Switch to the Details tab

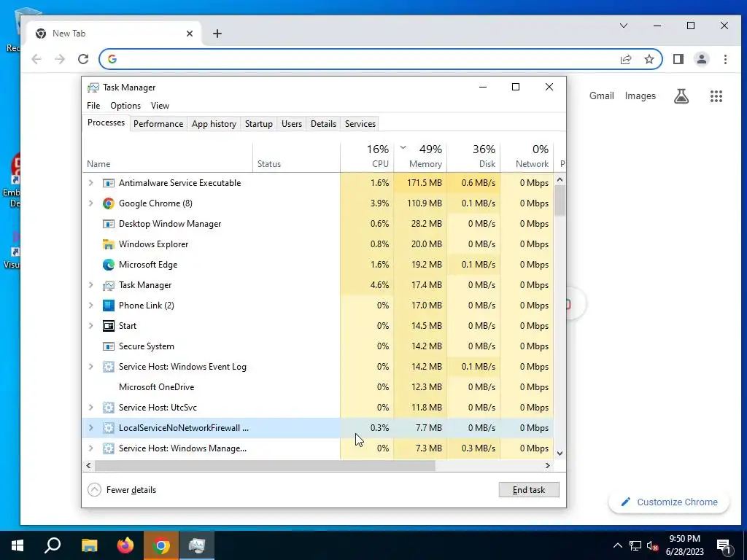point(323,124)
